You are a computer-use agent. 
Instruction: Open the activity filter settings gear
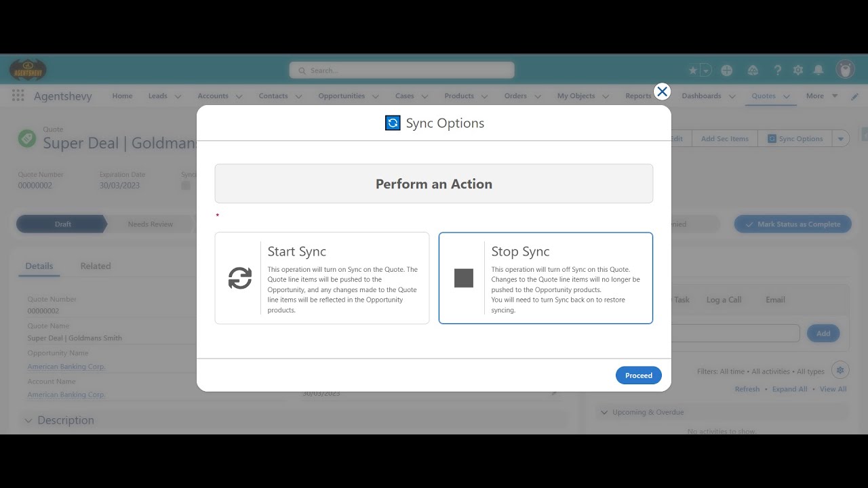point(840,370)
